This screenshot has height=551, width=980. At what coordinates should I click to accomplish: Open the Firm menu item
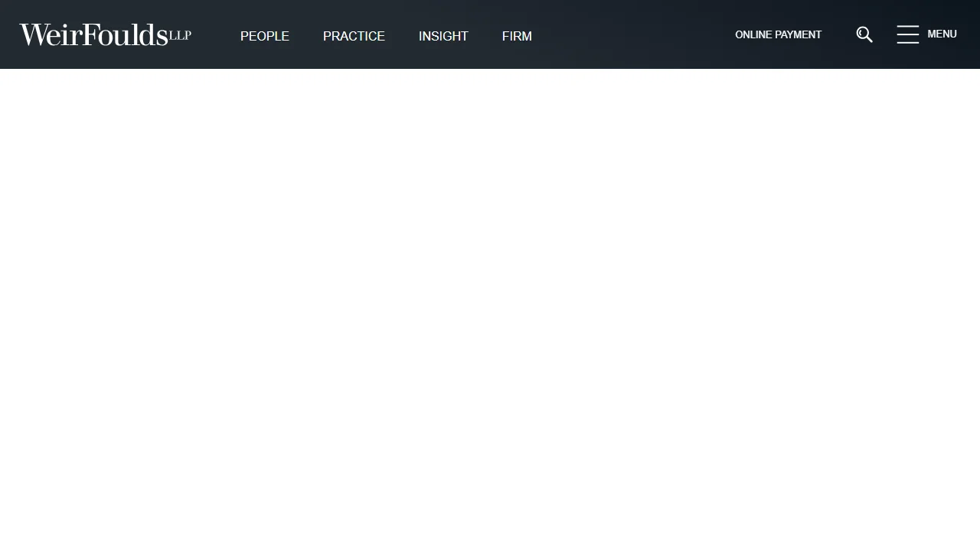(x=517, y=36)
